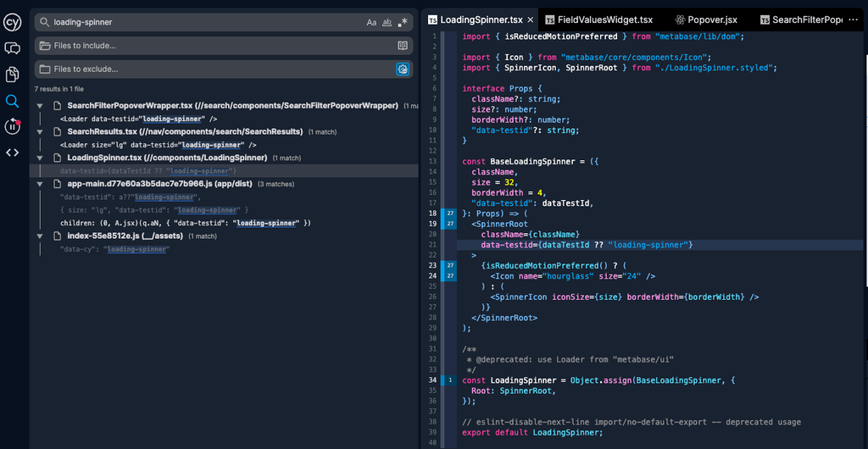Open the file explorer sidebar icon

click(x=12, y=75)
